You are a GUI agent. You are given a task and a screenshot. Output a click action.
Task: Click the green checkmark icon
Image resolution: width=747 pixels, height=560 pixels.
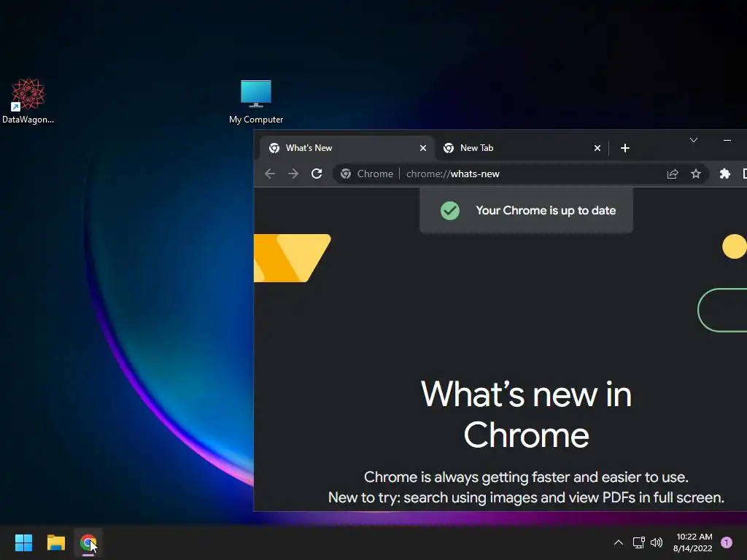pyautogui.click(x=449, y=211)
